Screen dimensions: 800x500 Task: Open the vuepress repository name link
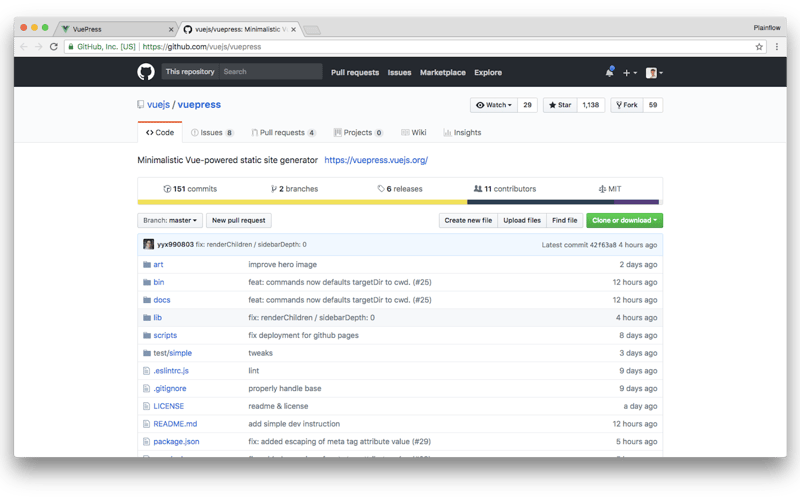coord(199,105)
